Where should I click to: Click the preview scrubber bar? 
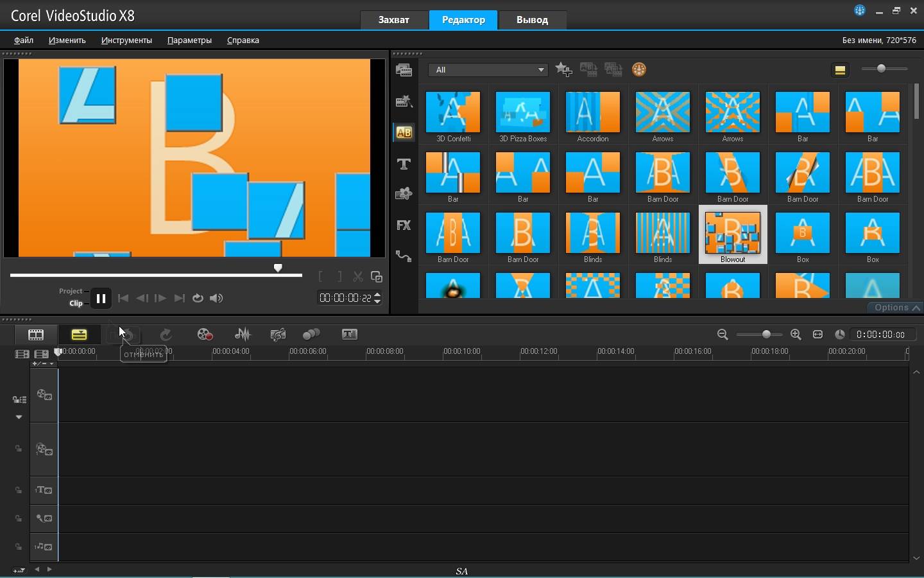click(x=156, y=275)
